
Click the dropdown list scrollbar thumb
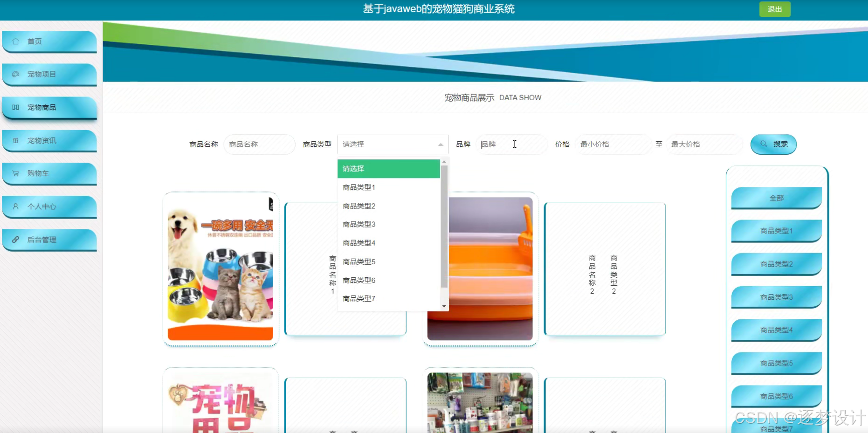(444, 227)
